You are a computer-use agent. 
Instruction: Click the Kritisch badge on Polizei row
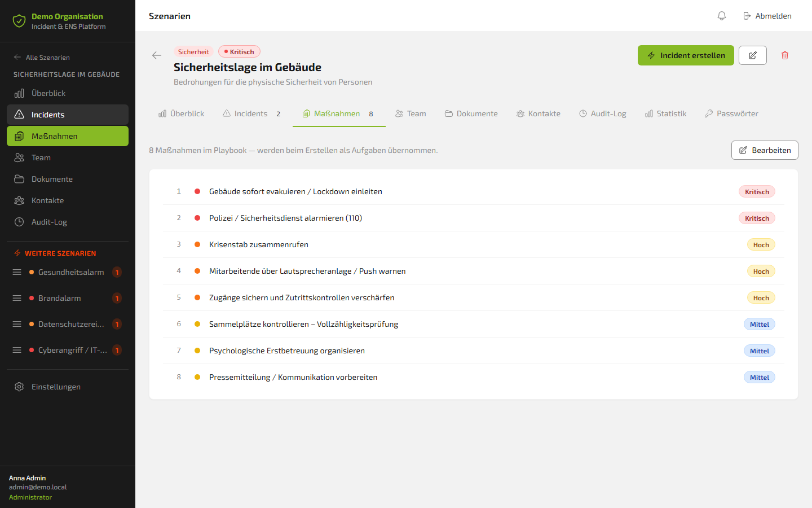click(757, 218)
